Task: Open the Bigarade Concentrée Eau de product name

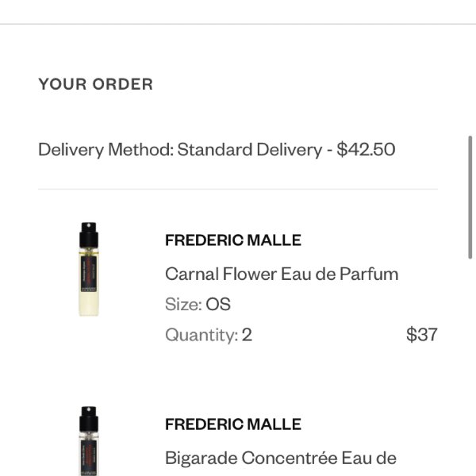Action: click(281, 458)
